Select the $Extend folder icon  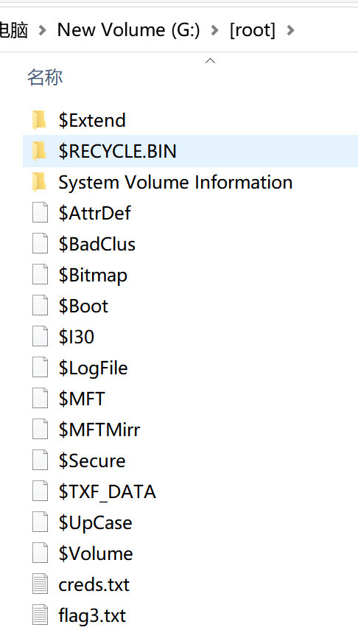tap(40, 120)
